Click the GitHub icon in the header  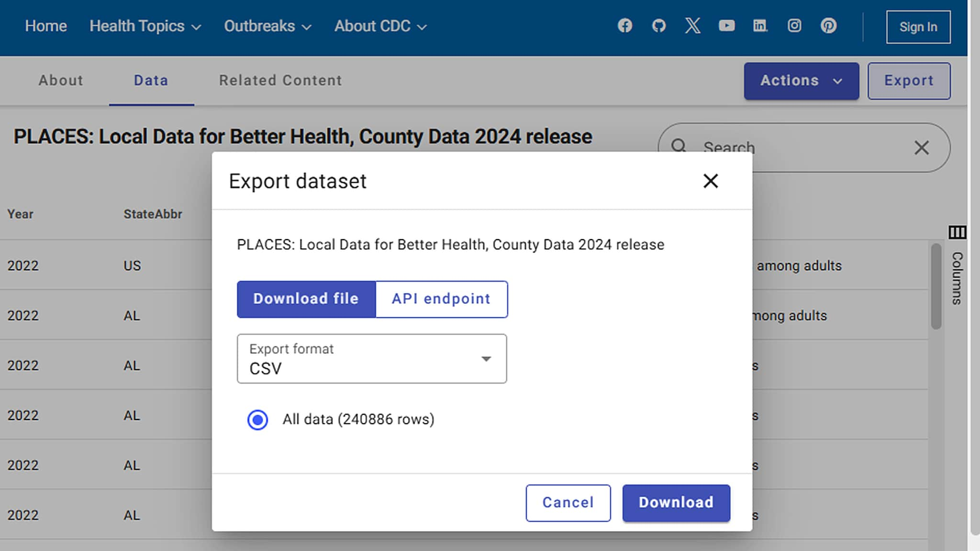658,25
